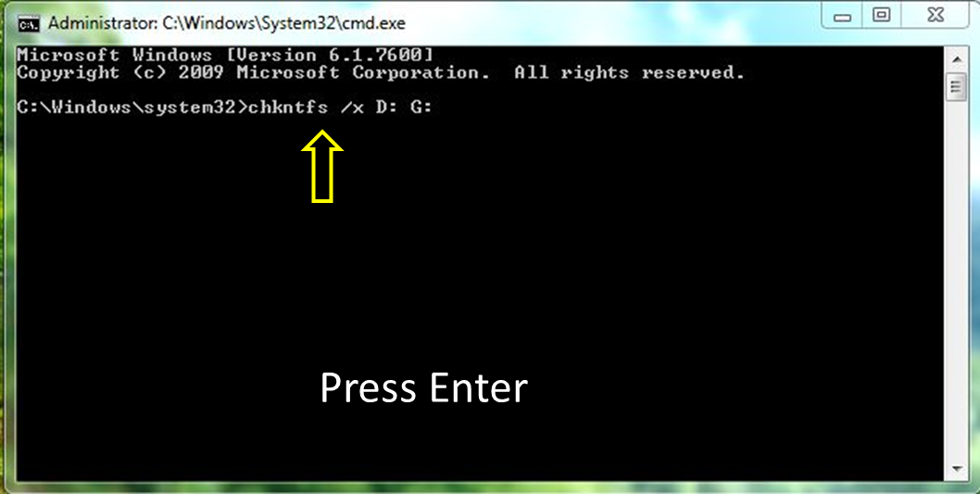This screenshot has width=980, height=494.
Task: Click the /x switch in the command
Action: click(x=353, y=108)
